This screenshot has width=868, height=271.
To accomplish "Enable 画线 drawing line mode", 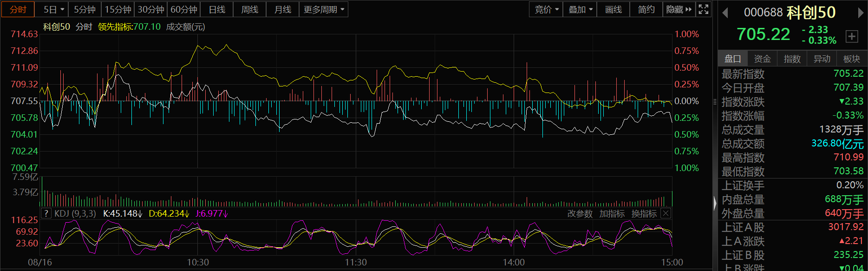I will [613, 9].
